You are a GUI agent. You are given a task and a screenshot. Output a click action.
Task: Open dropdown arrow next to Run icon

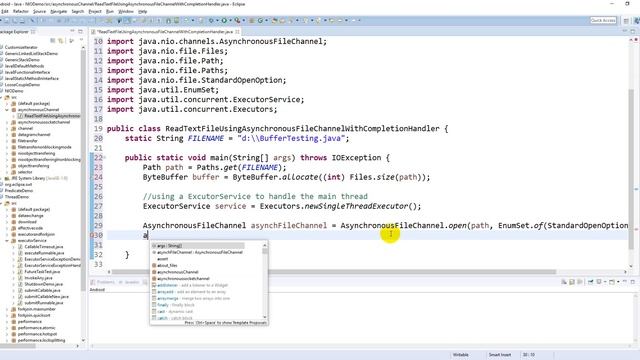(231, 20)
